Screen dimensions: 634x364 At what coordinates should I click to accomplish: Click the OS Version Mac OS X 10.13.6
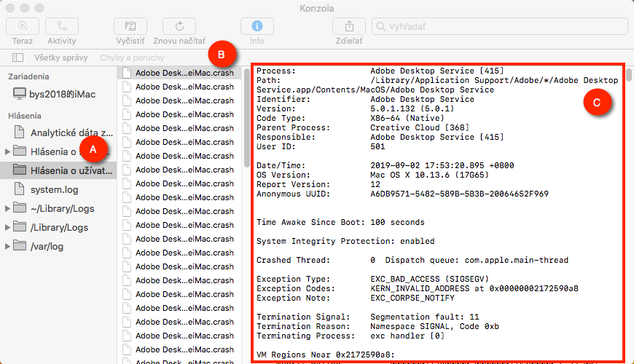pyautogui.click(x=429, y=175)
